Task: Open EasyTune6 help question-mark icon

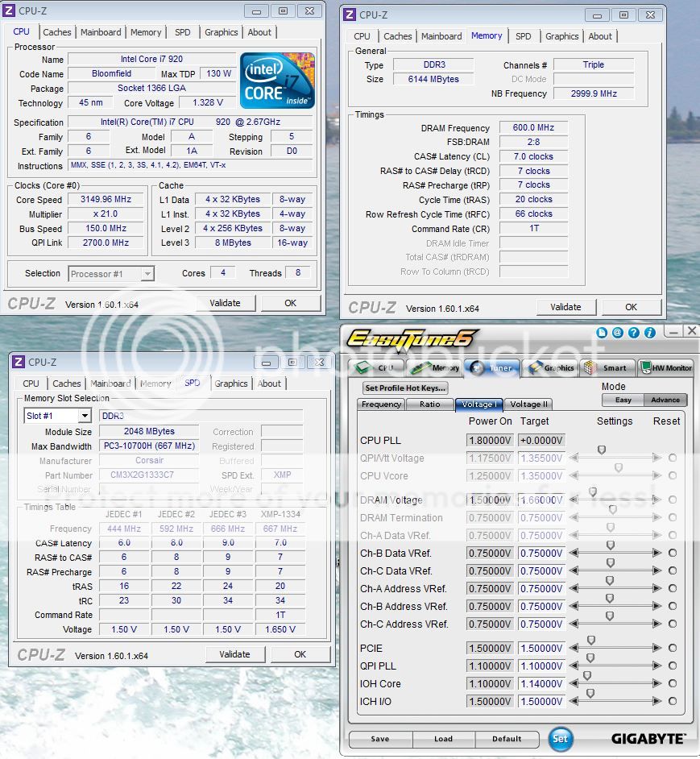Action: pyautogui.click(x=634, y=333)
